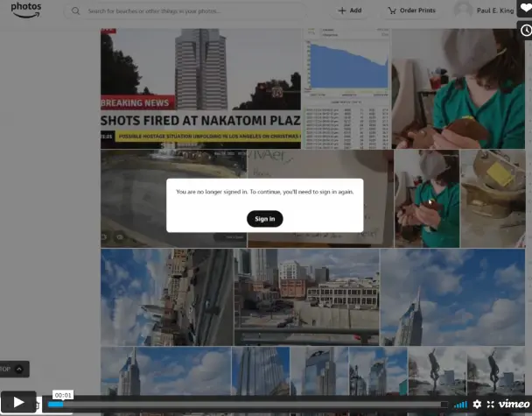Click the Vimeo progress bar
Screen dimensions: 532x416
pos(248,405)
